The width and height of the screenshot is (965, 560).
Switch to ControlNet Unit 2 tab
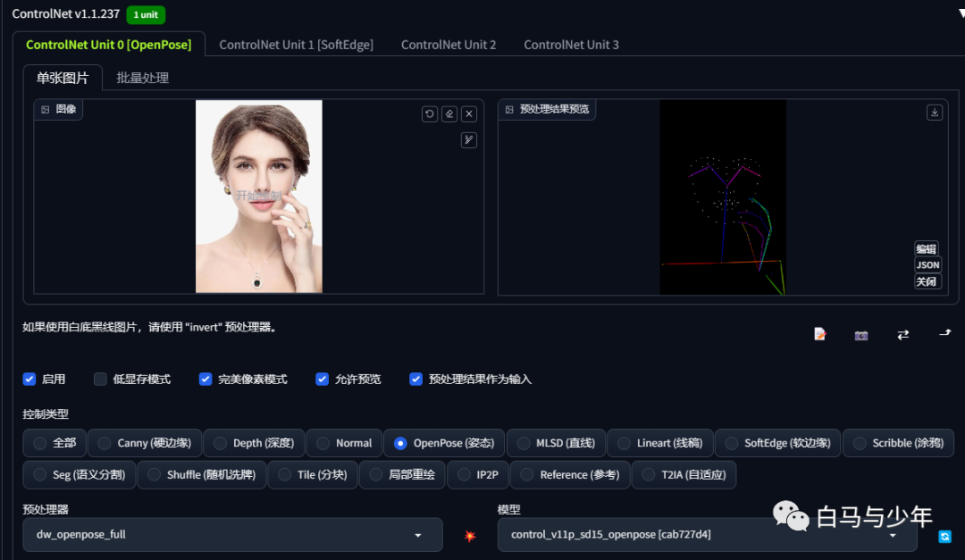tap(449, 45)
